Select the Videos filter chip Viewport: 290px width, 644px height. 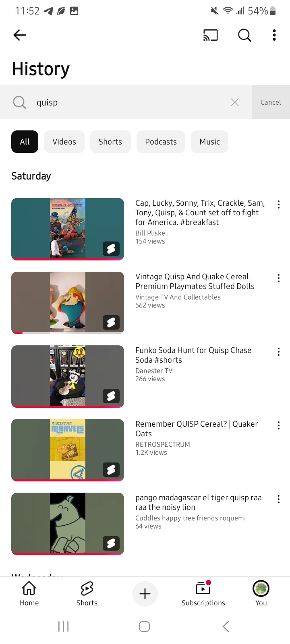coord(64,142)
